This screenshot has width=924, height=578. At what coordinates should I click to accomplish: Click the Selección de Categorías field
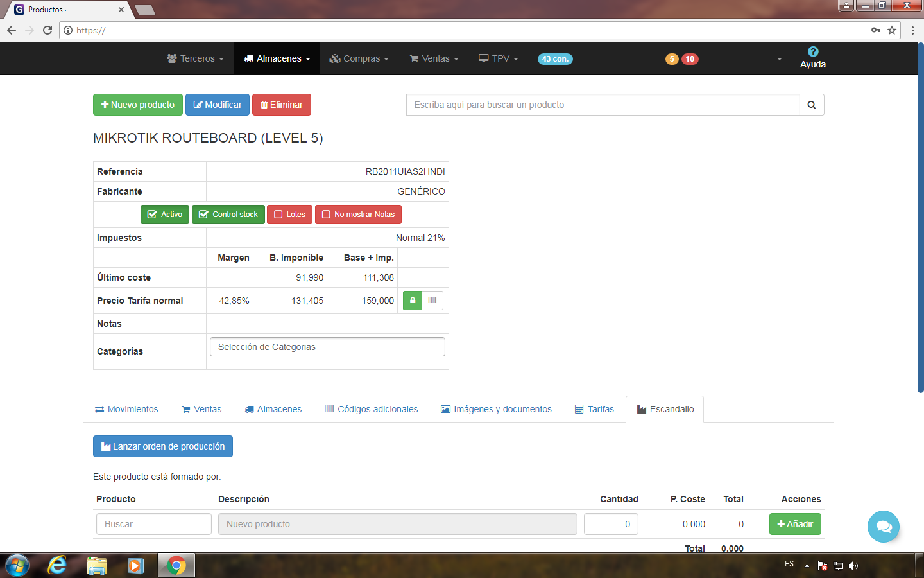tap(327, 347)
